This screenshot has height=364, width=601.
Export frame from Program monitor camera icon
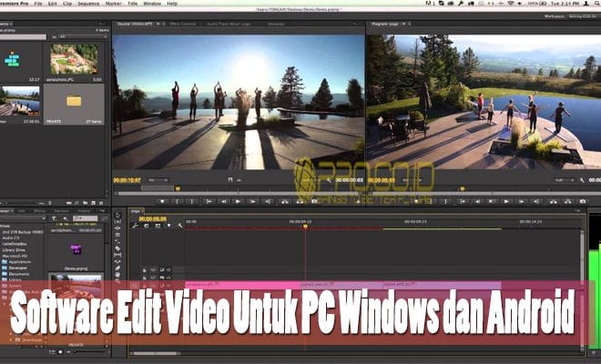coord(583,201)
